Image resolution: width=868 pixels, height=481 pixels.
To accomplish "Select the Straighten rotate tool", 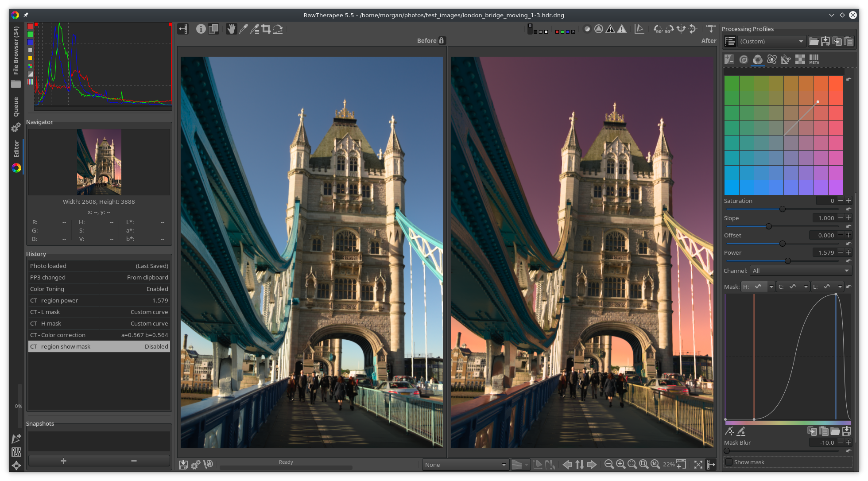I will click(278, 29).
